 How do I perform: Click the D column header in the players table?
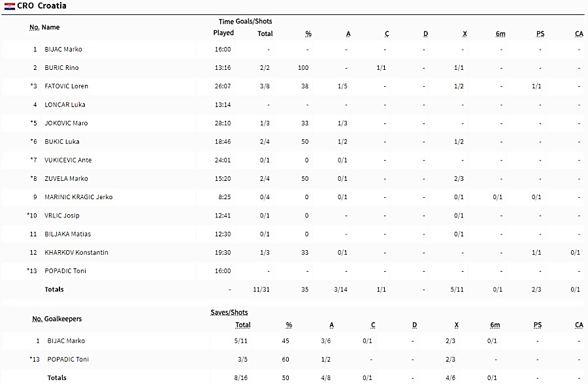pos(425,34)
